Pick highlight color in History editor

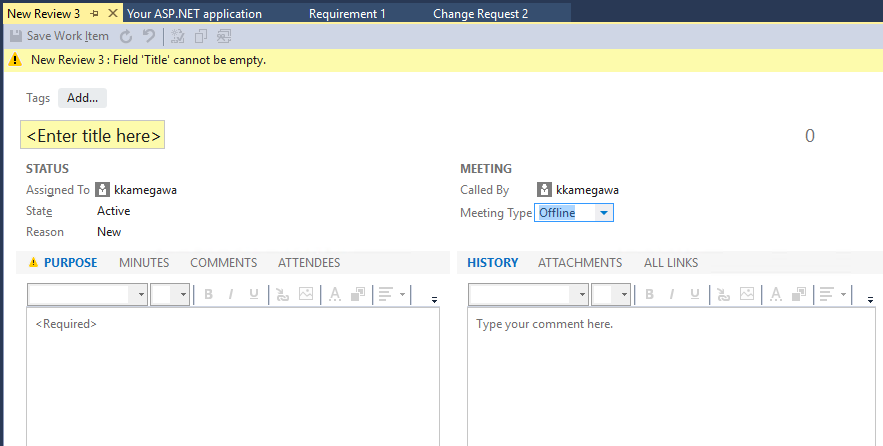point(799,294)
